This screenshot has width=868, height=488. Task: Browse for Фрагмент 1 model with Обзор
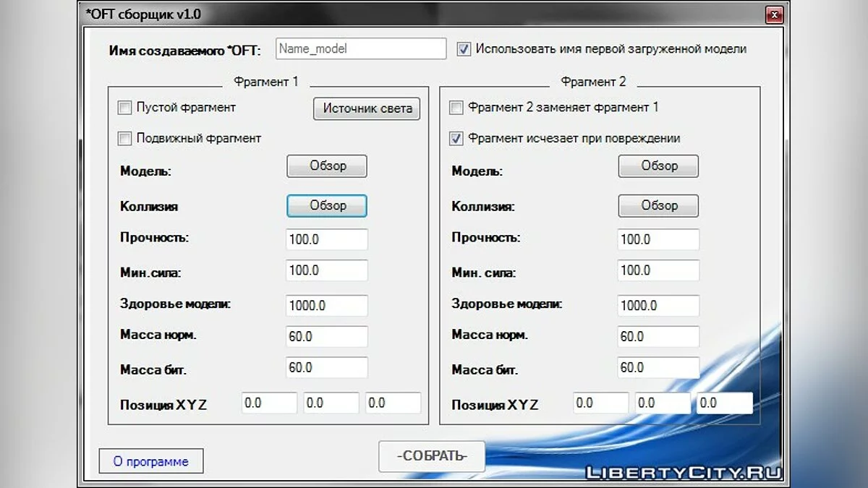(326, 166)
